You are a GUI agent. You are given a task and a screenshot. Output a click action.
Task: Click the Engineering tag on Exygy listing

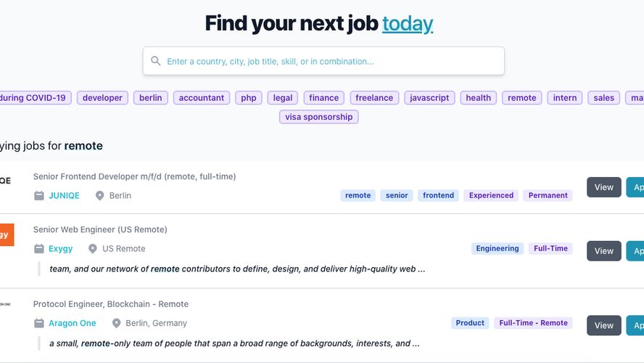point(497,248)
